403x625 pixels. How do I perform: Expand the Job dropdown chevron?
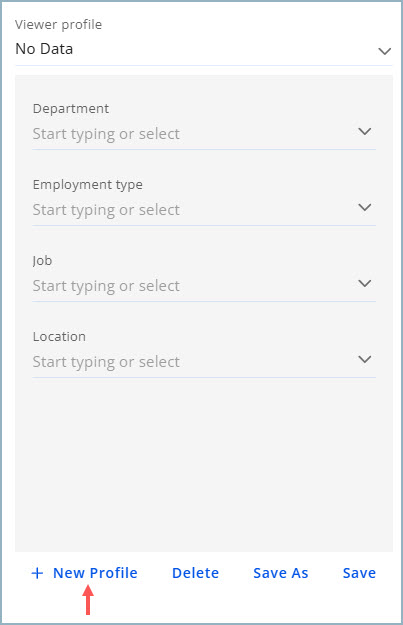[364, 283]
